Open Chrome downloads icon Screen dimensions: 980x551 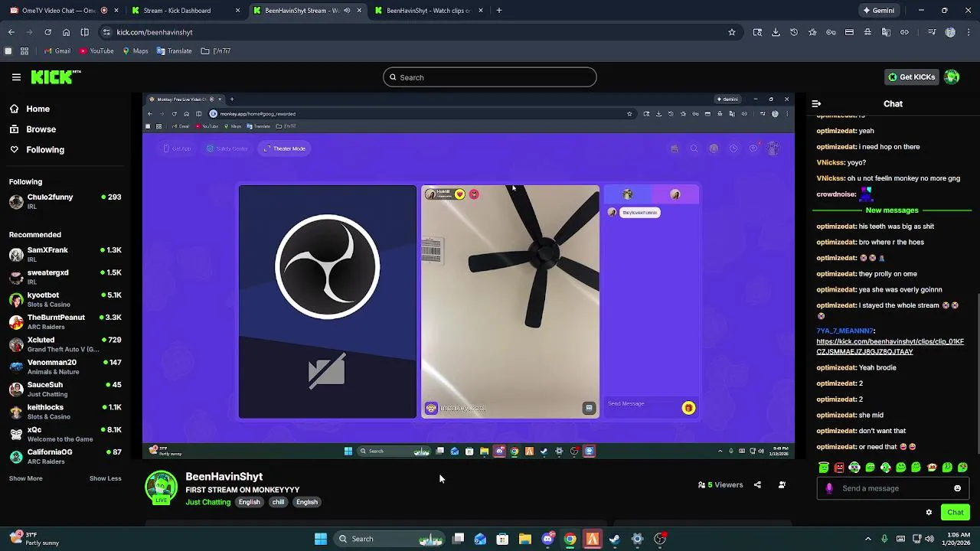tap(776, 32)
